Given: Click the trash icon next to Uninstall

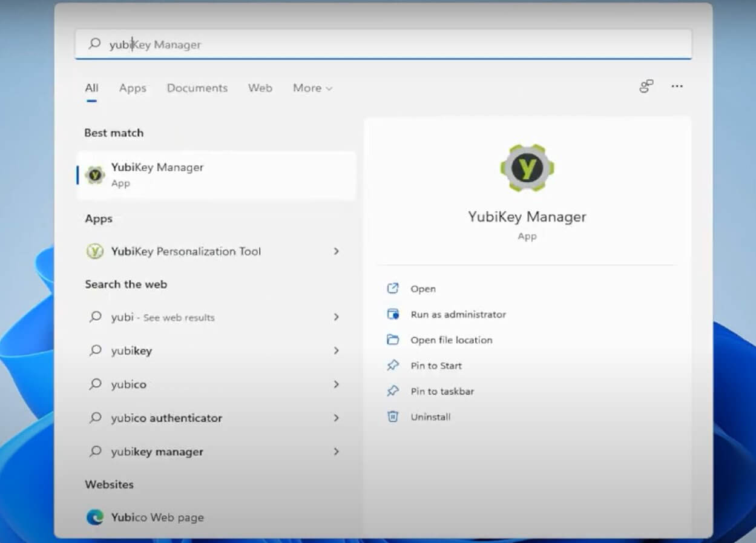Looking at the screenshot, I should tap(393, 416).
